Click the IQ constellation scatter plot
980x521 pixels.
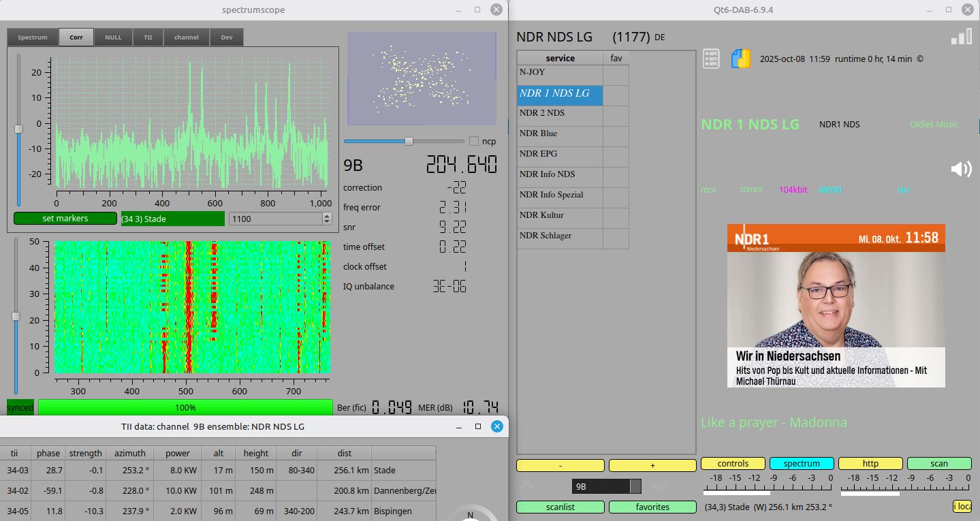[422, 79]
